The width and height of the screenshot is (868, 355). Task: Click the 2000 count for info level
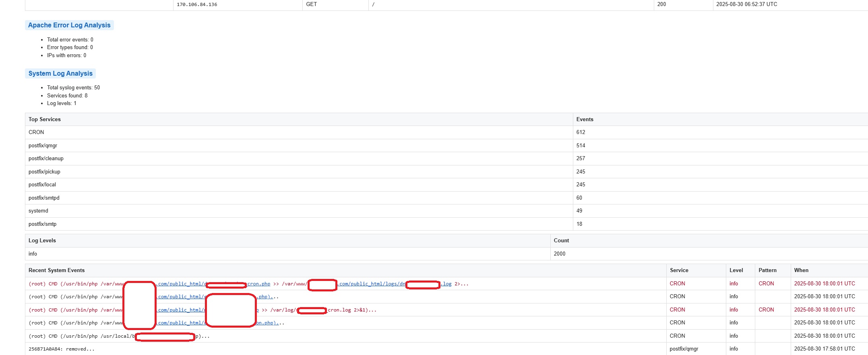pyautogui.click(x=560, y=254)
